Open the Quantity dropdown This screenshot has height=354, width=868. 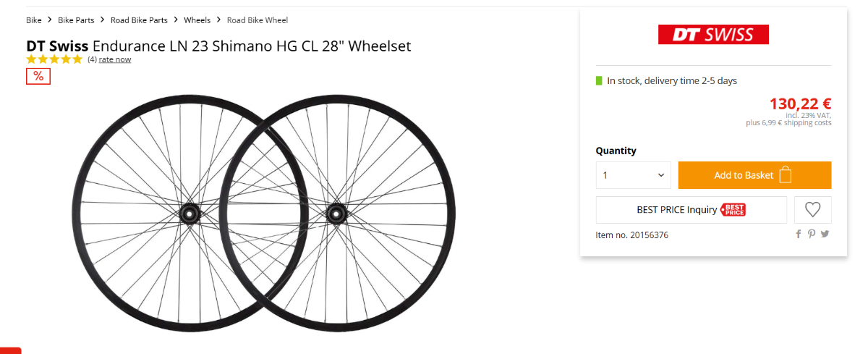pyautogui.click(x=634, y=175)
